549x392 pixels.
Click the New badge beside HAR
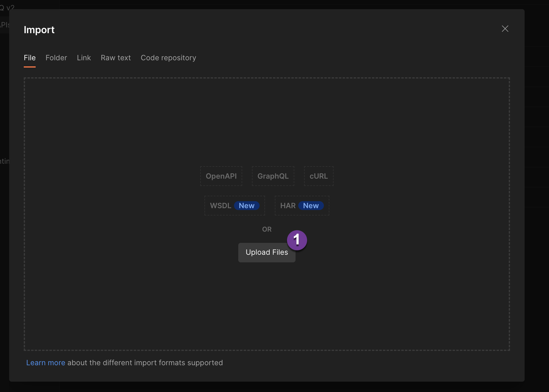[311, 205]
